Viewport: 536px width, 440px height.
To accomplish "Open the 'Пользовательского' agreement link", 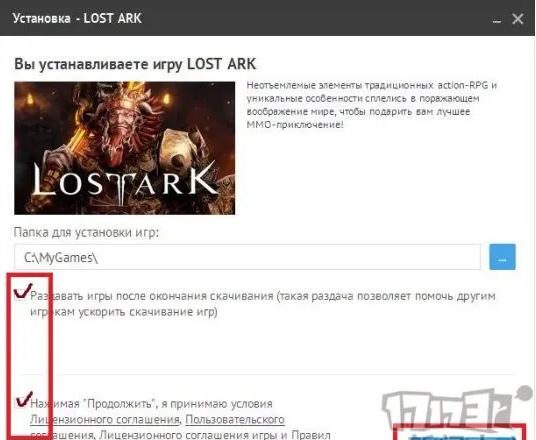I will 235,419.
